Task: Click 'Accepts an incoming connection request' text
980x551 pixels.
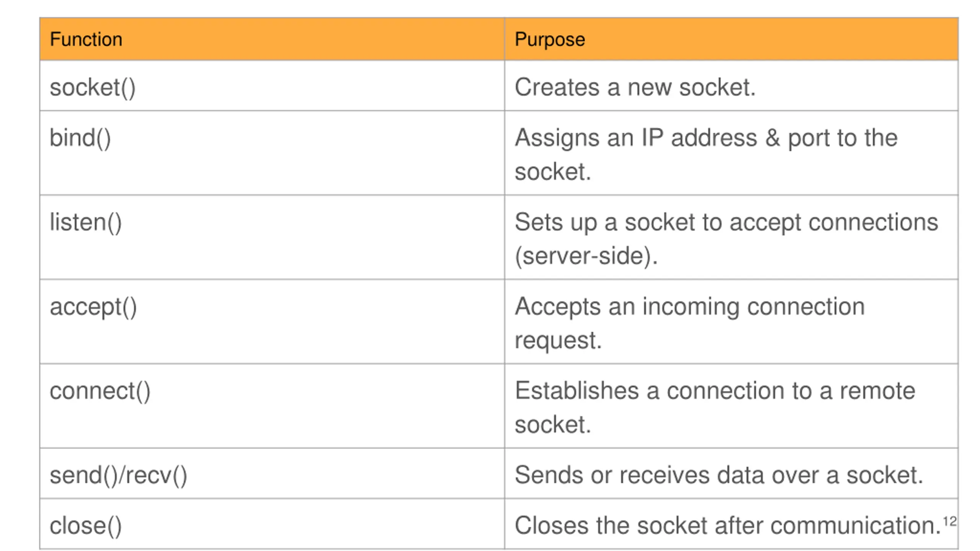Action: pos(690,323)
